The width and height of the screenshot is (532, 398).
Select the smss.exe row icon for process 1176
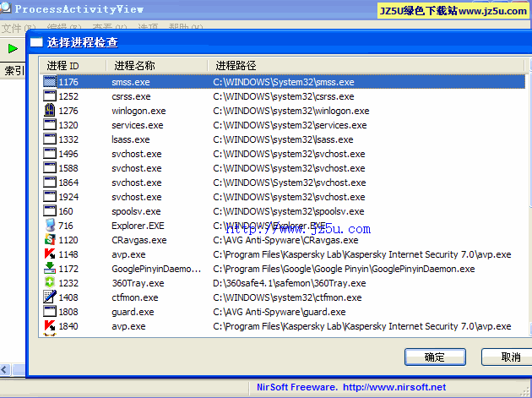(50, 82)
